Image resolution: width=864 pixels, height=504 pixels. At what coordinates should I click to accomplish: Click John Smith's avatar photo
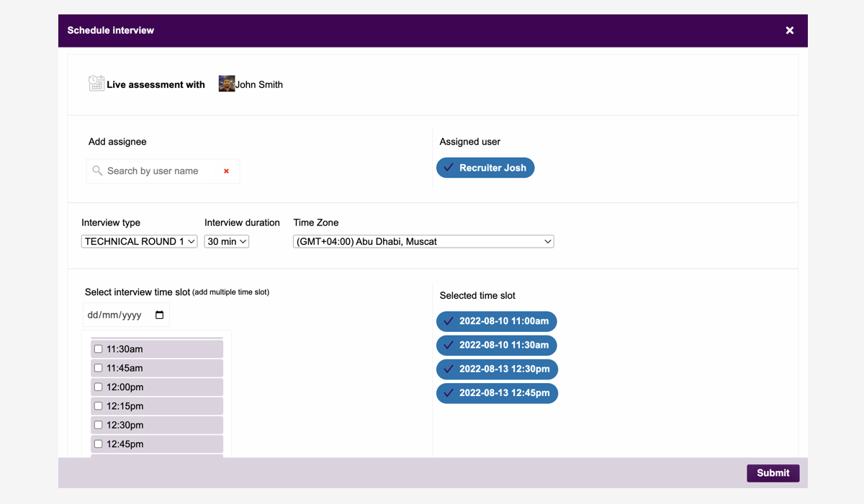227,84
